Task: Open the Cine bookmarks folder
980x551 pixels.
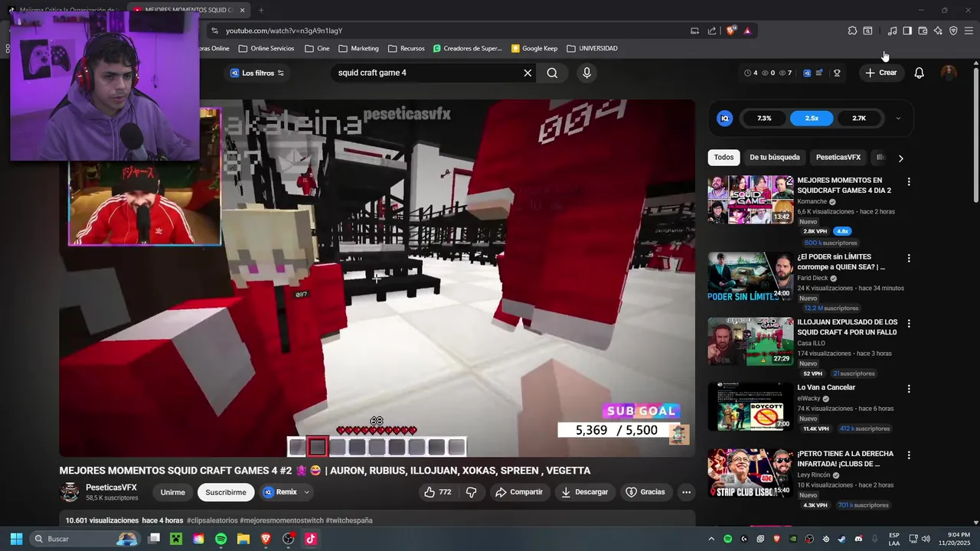Action: coord(317,48)
